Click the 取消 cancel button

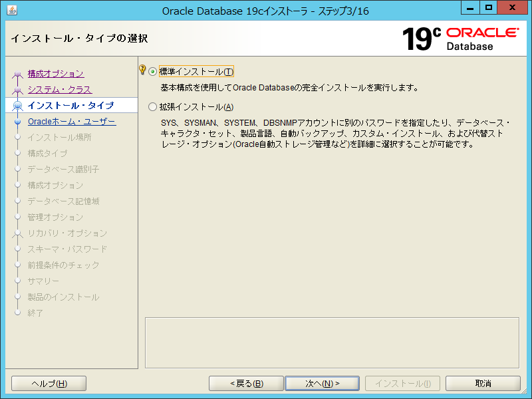pos(483,384)
